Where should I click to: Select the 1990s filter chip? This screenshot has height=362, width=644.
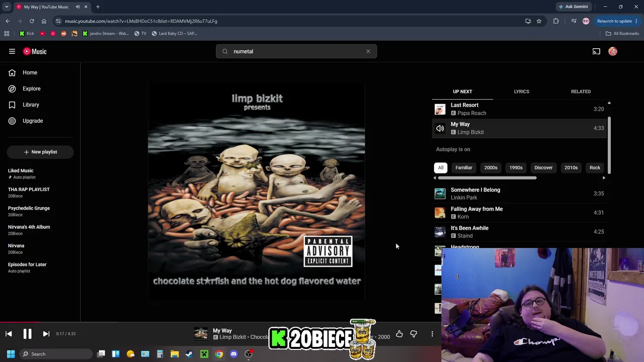(516, 167)
